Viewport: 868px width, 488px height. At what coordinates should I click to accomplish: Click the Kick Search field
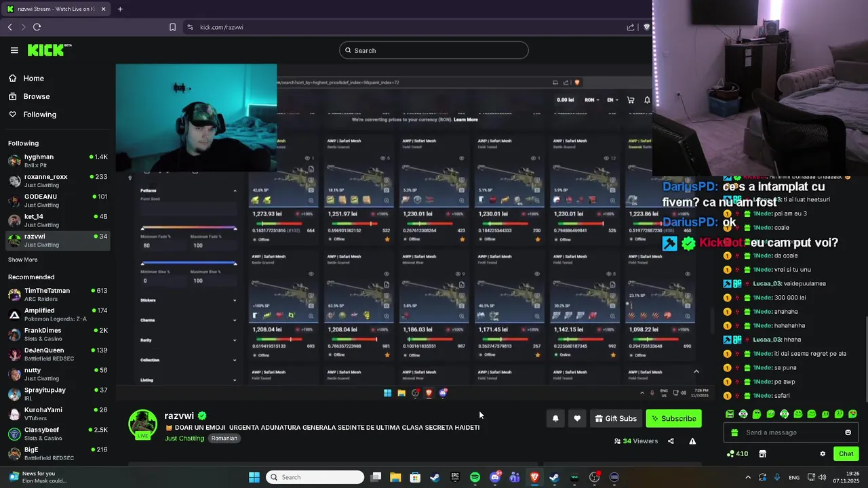[434, 50]
